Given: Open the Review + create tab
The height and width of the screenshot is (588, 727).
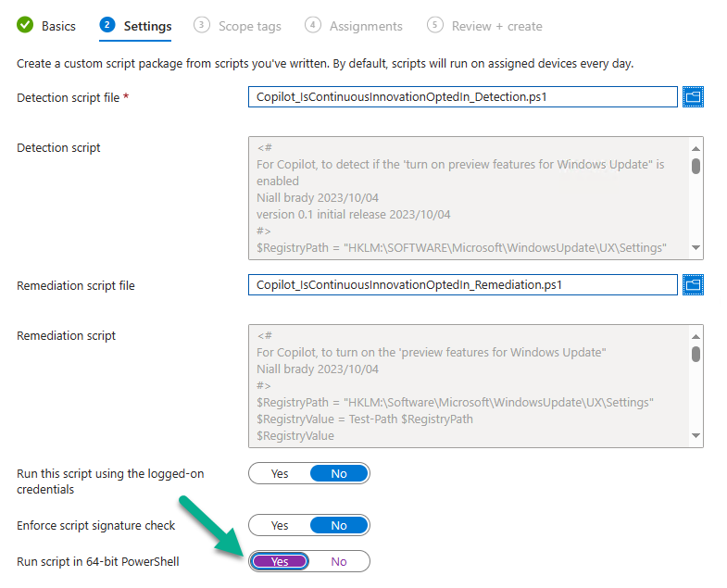Looking at the screenshot, I should coord(497,27).
